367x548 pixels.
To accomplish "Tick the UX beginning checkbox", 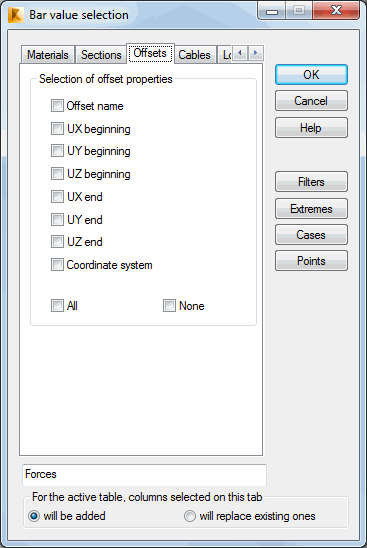I will coord(57,129).
